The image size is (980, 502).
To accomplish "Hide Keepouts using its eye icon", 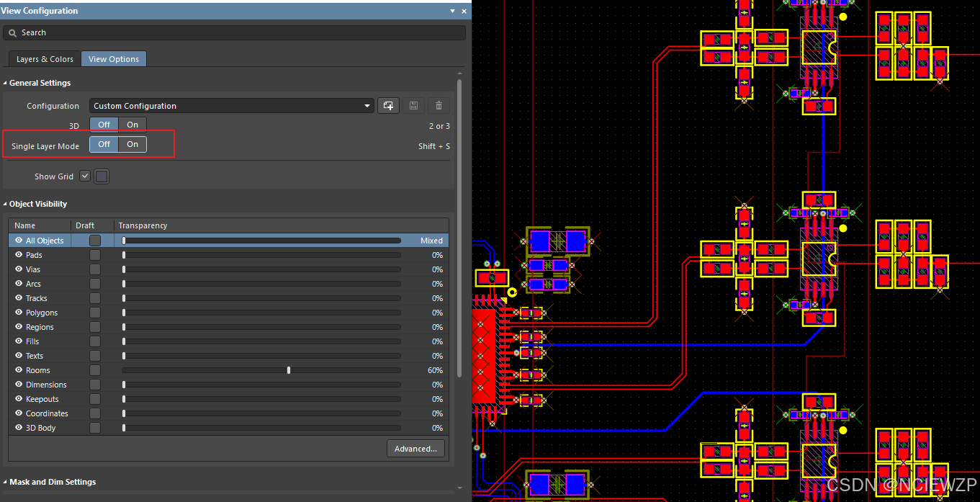I will point(19,399).
